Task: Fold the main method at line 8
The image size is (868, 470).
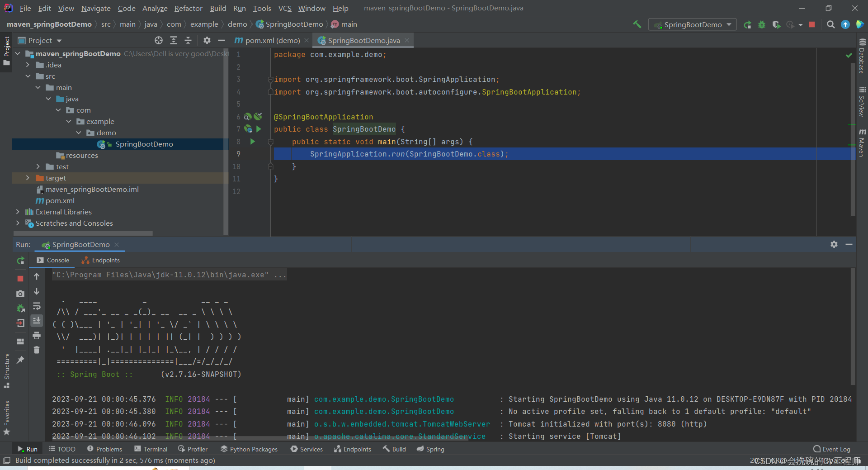Action: [271, 142]
